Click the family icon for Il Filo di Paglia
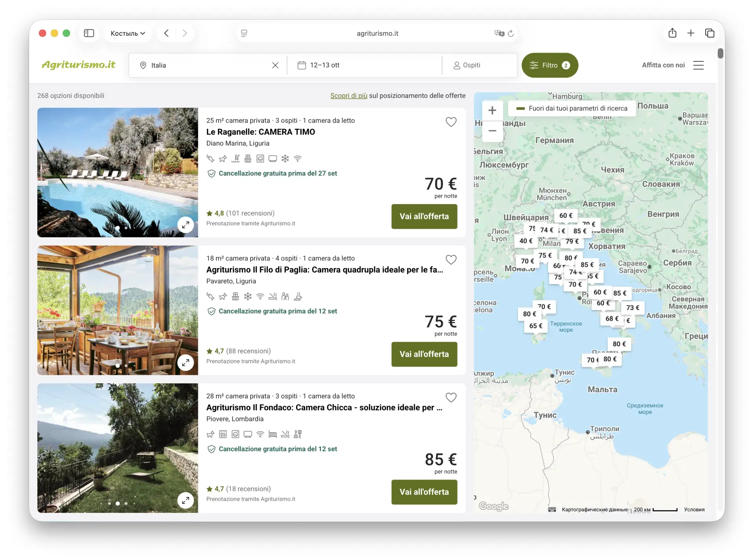 point(285,296)
